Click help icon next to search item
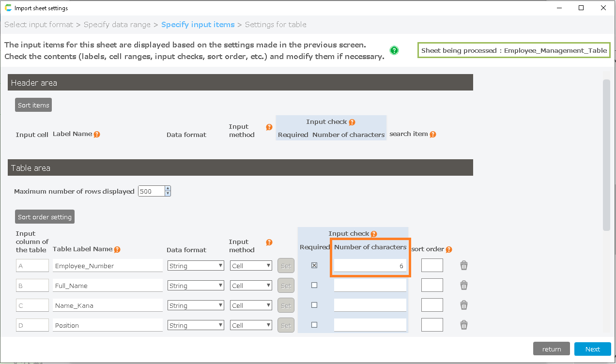Image resolution: width=616 pixels, height=364 pixels. point(433,135)
